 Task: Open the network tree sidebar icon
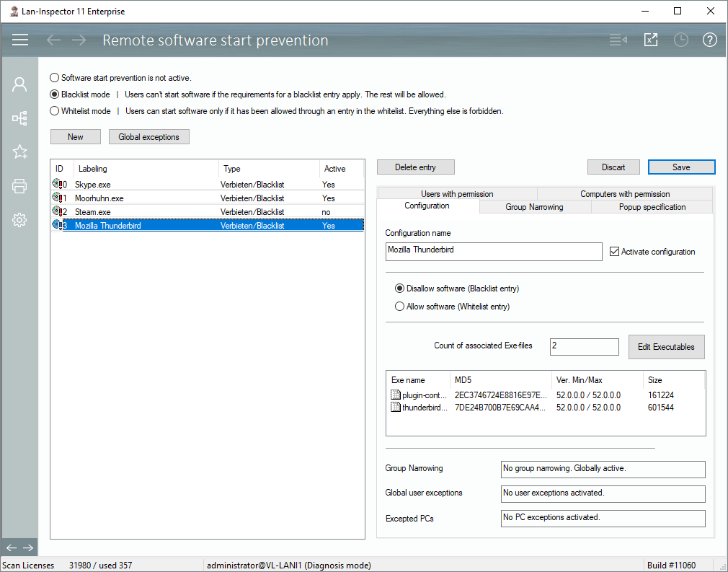(19, 118)
